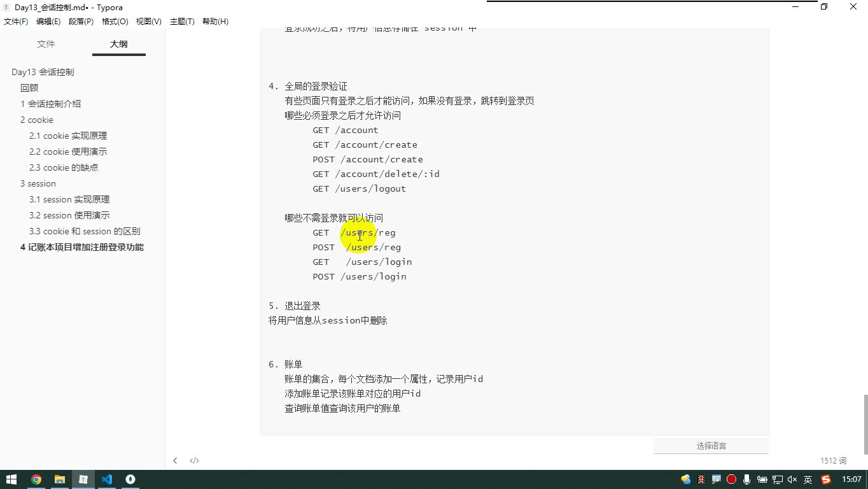Open the 段落(P) menu
This screenshot has height=489, width=868.
tap(81, 21)
